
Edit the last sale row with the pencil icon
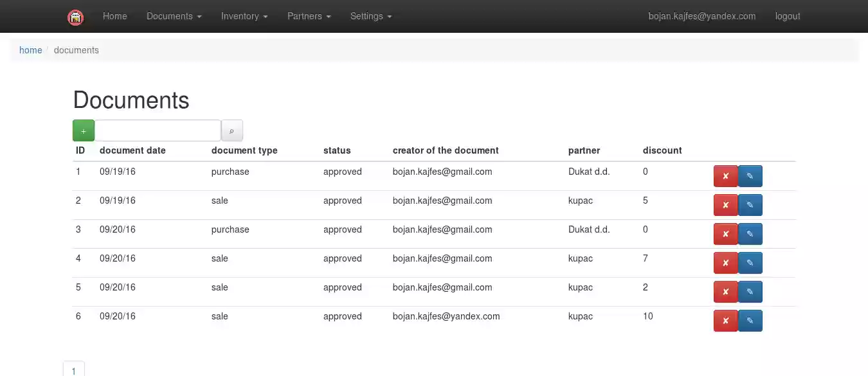[750, 320]
